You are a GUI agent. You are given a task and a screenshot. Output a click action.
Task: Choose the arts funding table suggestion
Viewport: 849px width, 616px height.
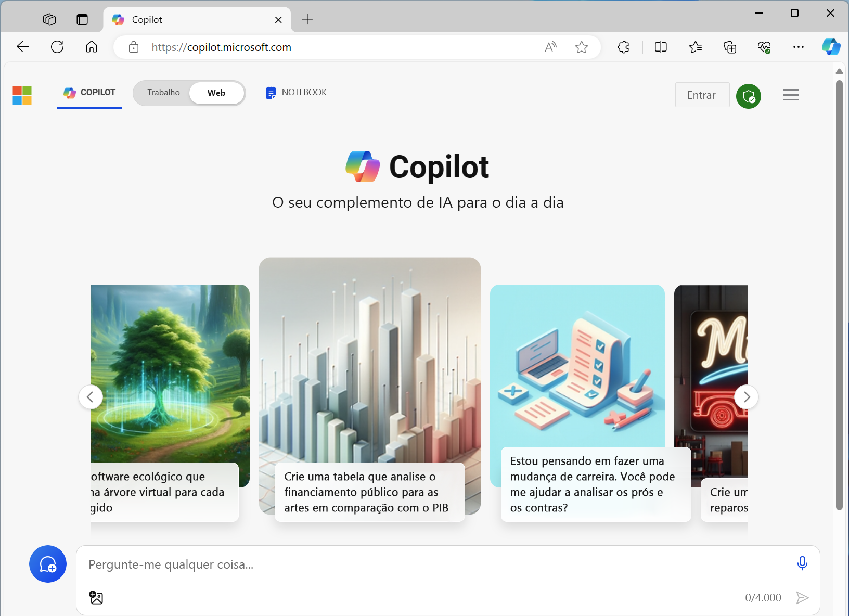pyautogui.click(x=369, y=389)
